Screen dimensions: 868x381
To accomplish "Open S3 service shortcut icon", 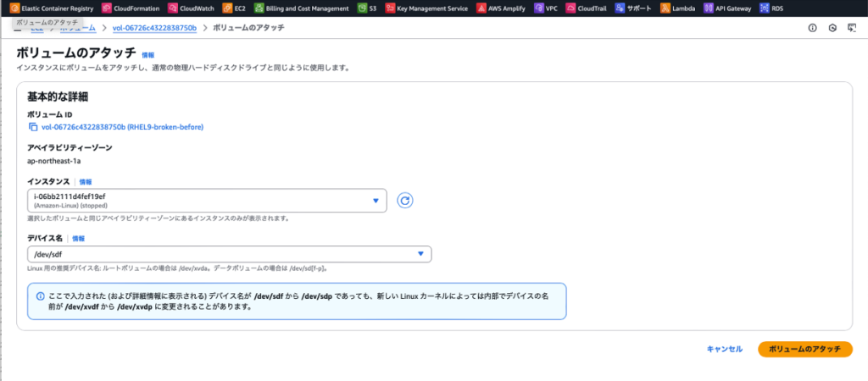I will point(362,8).
